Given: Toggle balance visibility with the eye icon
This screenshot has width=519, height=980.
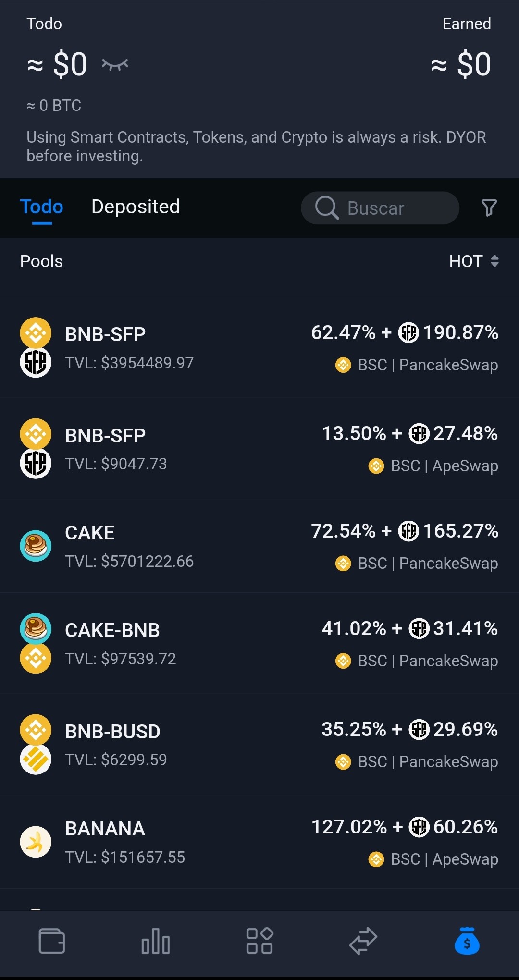Looking at the screenshot, I should (115, 64).
